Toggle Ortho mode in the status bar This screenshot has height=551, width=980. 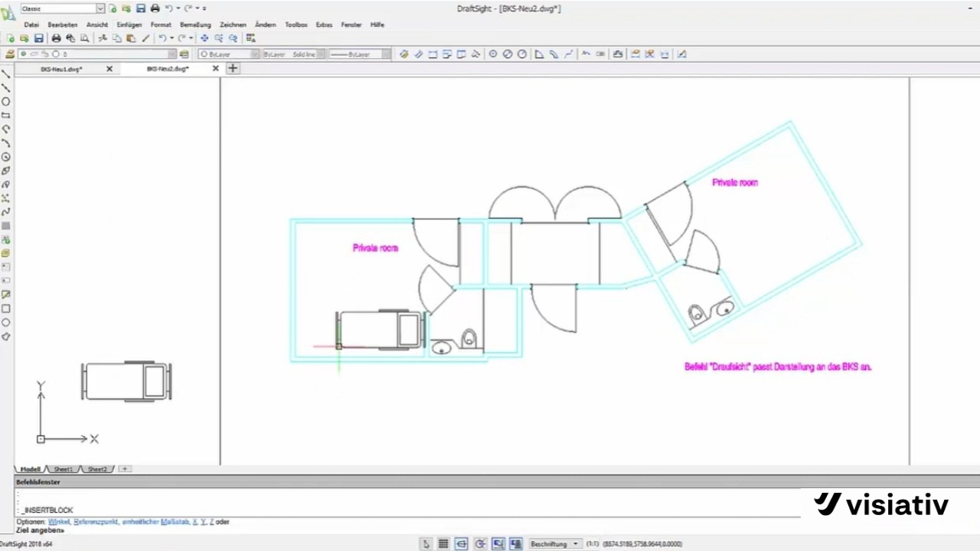[x=462, y=544]
